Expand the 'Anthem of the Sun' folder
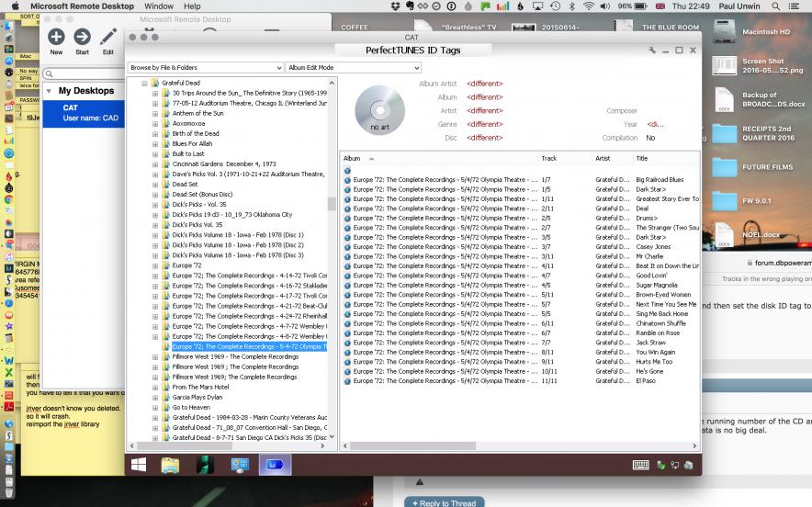The width and height of the screenshot is (812, 507). coord(155,113)
